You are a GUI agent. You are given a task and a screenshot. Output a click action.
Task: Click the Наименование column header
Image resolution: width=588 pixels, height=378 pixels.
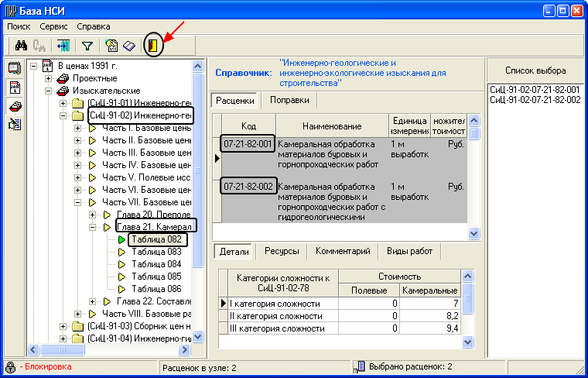[332, 126]
